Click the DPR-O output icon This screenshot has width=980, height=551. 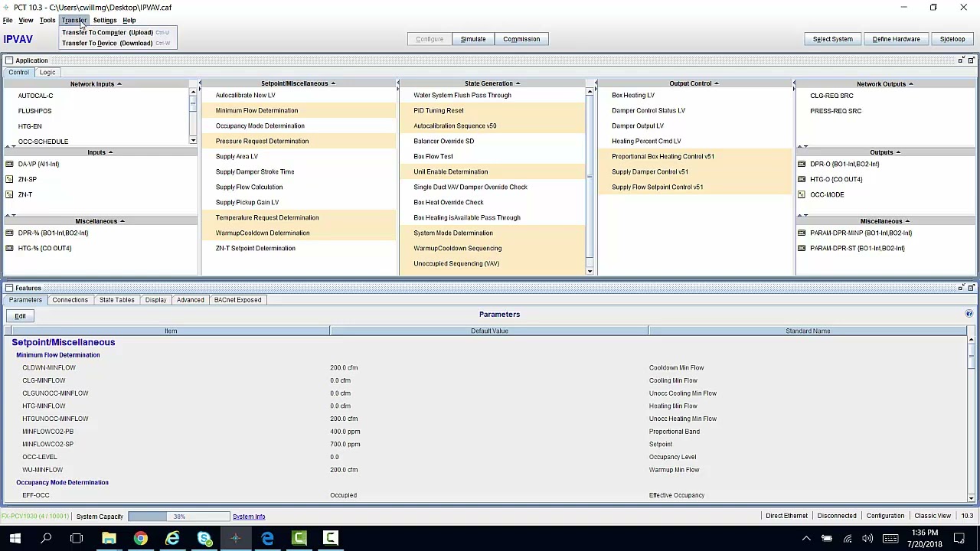(802, 164)
